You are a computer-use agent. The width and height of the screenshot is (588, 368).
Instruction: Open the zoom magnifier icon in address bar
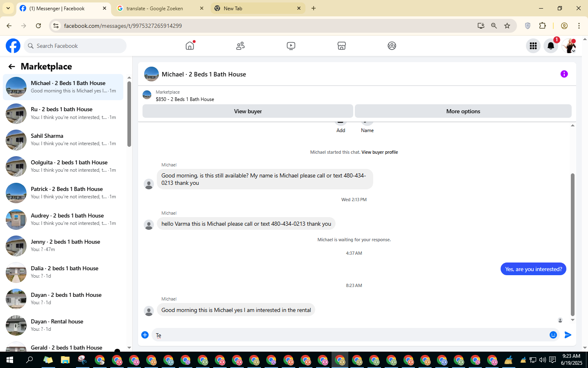tap(494, 26)
